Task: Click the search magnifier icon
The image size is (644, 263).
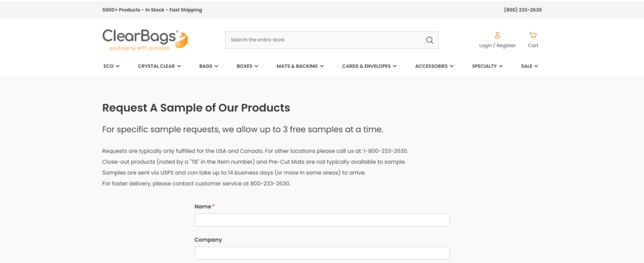Action: [430, 40]
